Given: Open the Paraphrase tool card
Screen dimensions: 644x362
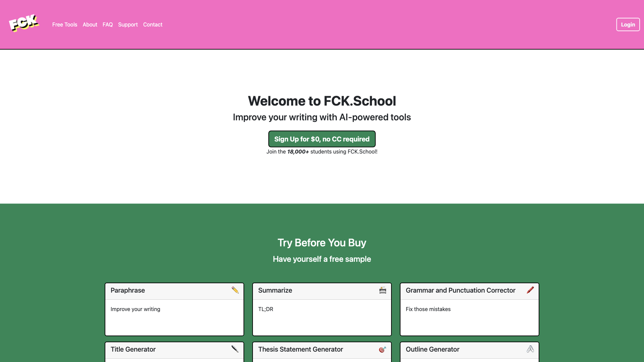Looking at the screenshot, I should pos(174,309).
